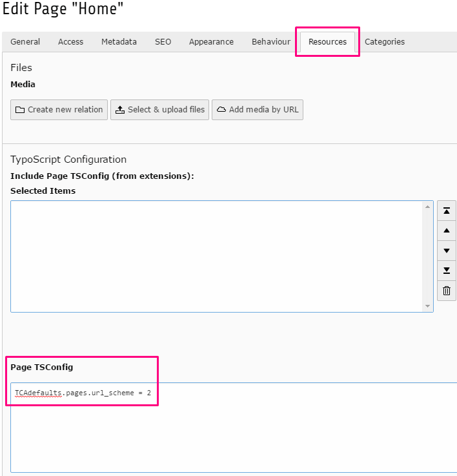Click the 'Edit Page "Home"' title
457x476 pixels.
[63, 8]
